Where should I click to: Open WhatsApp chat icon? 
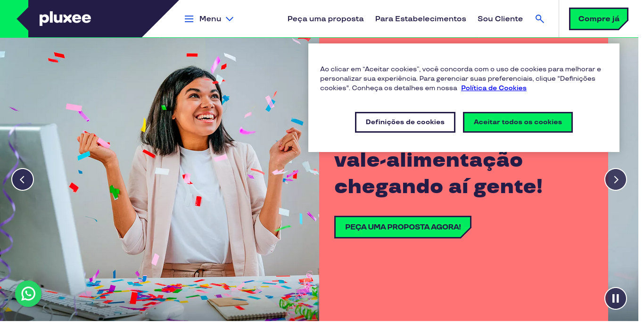tap(28, 294)
